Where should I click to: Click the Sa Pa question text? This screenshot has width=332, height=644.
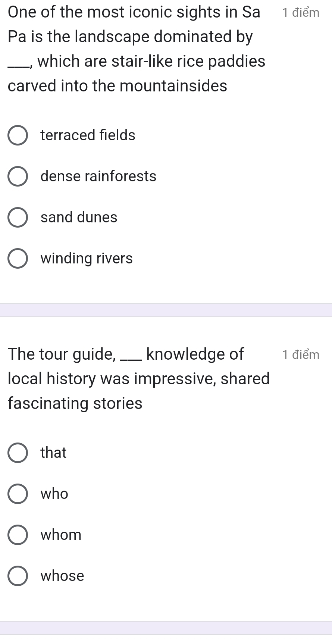click(137, 49)
